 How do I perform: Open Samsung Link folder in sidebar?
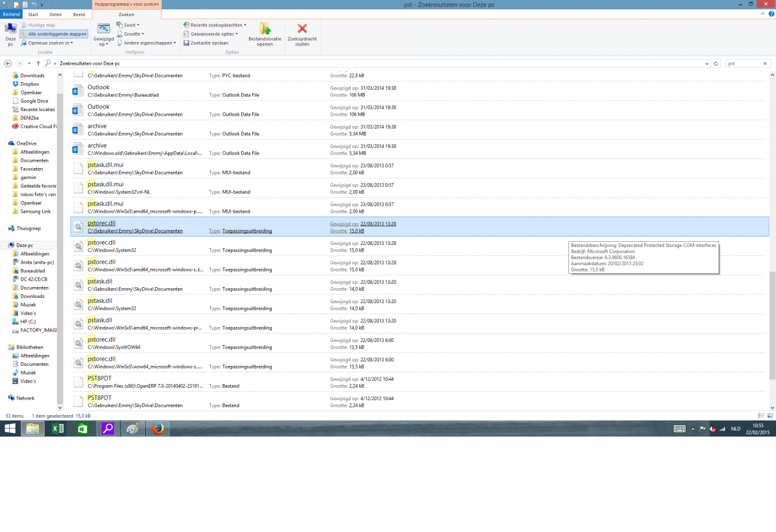click(36, 211)
